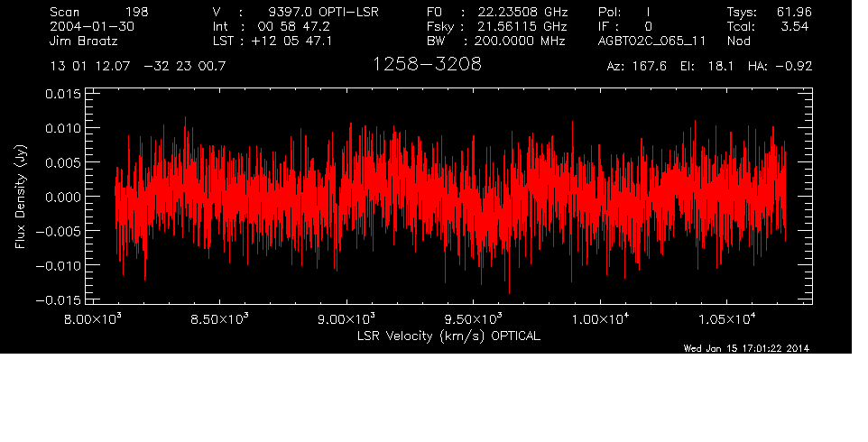Click the -0.015 y-axis tick label
The image size is (868, 442).
58,300
